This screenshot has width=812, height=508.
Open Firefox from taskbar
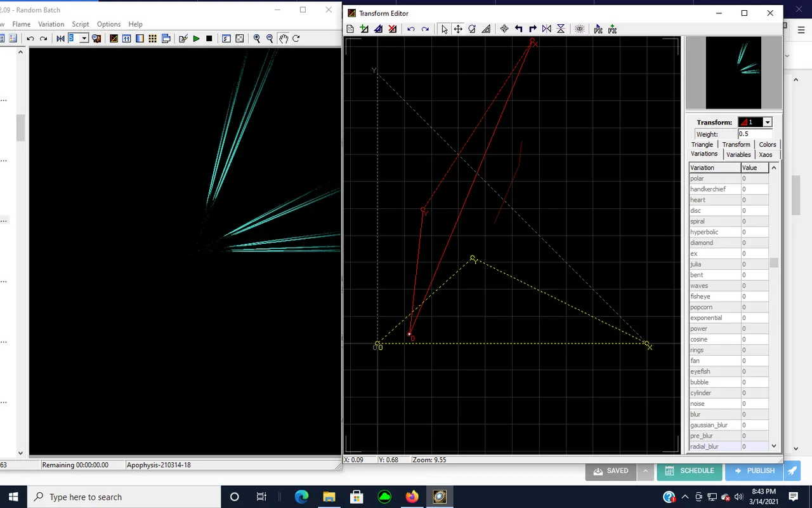point(412,497)
